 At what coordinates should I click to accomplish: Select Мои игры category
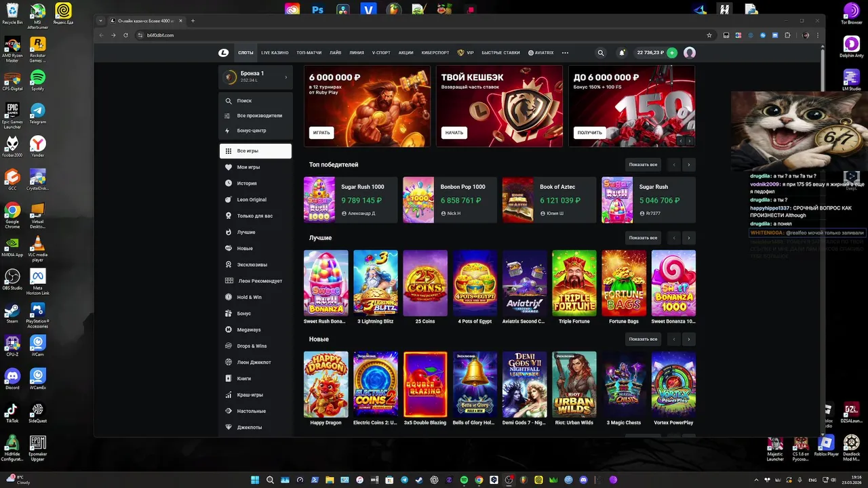coord(256,167)
